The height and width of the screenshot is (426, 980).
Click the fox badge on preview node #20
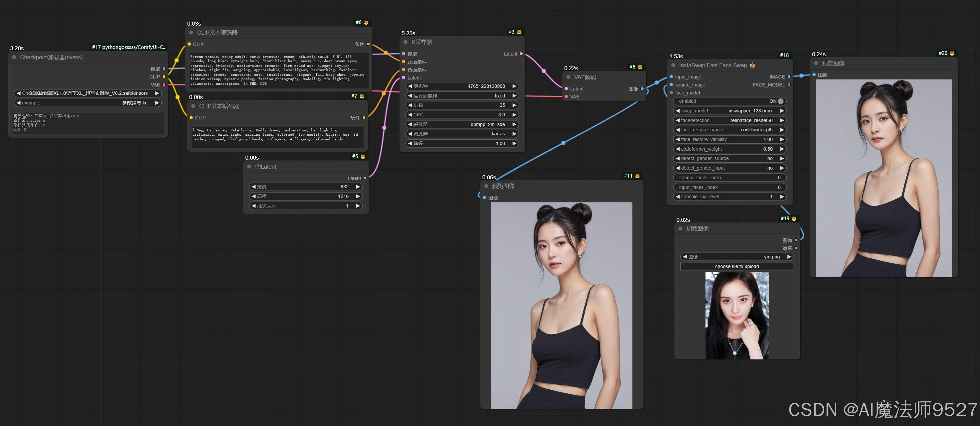pos(952,53)
